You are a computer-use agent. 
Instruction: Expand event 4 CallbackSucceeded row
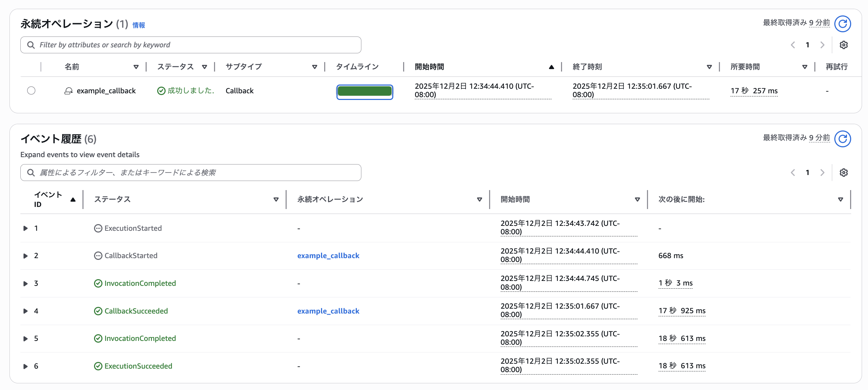(x=25, y=311)
